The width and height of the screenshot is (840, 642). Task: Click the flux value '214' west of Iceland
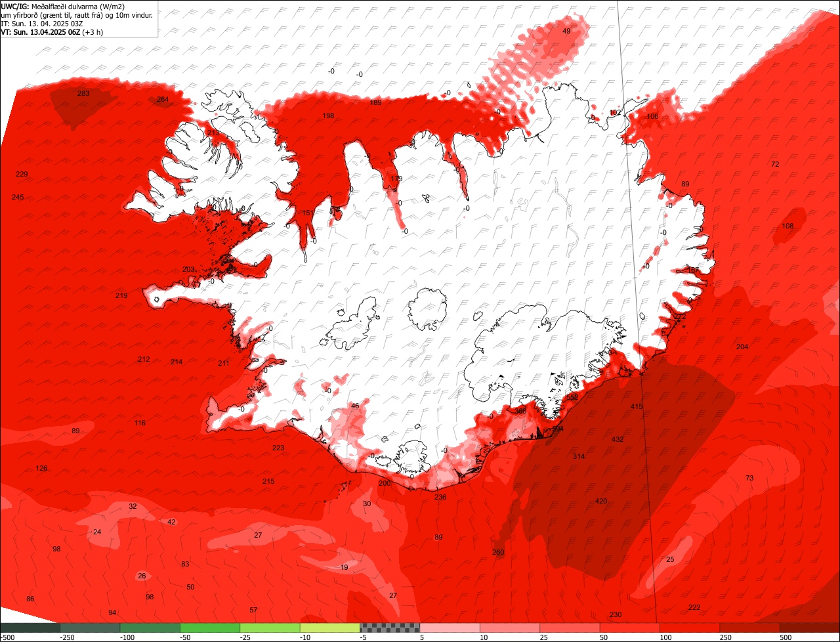point(177,362)
